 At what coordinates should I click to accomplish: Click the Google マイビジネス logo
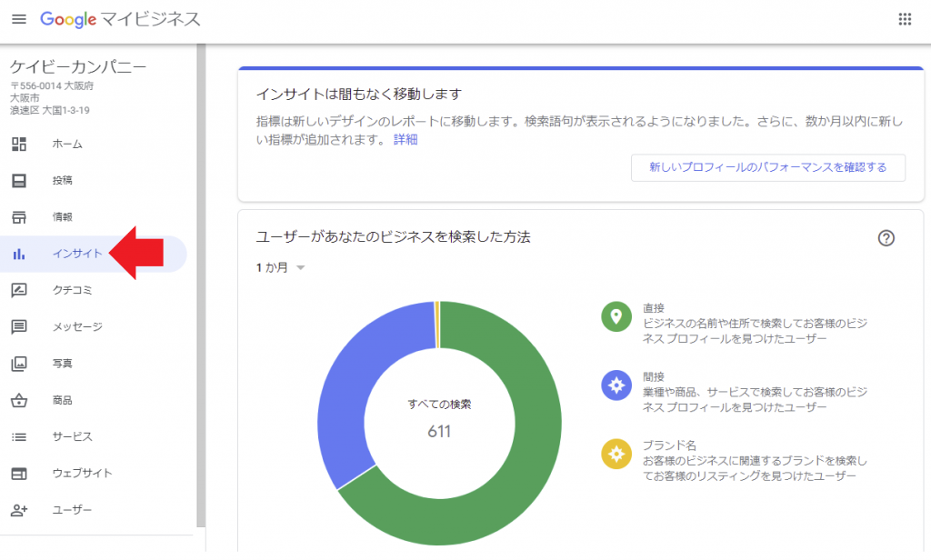pos(120,19)
